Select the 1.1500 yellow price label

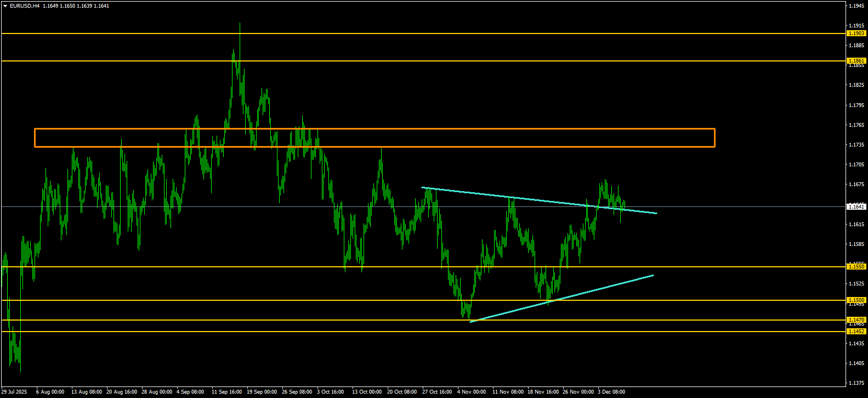pos(856,300)
